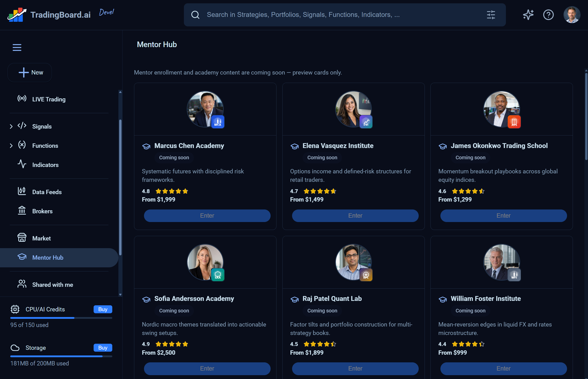
Task: Click the main page vertical scrollbar
Action: point(586,117)
